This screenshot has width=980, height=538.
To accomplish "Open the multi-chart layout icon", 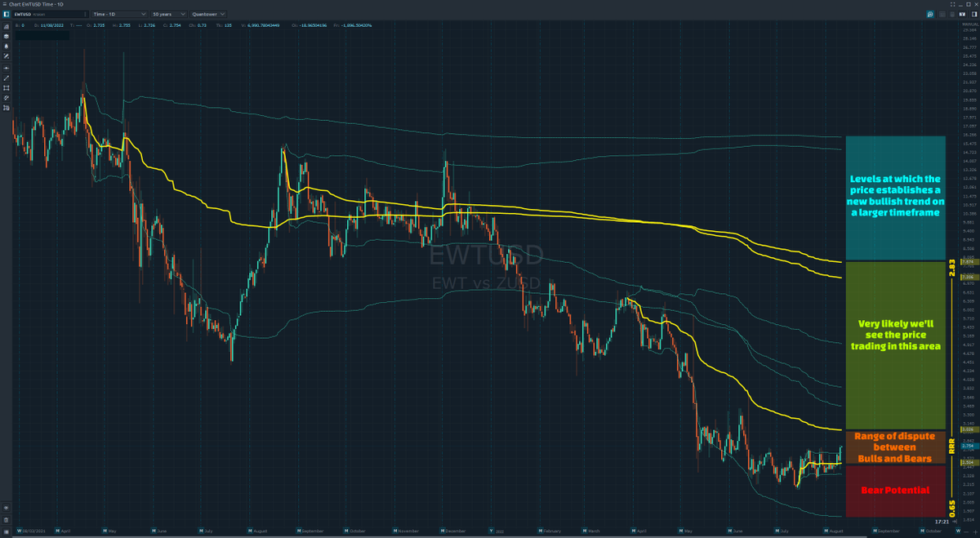I will (962, 14).
